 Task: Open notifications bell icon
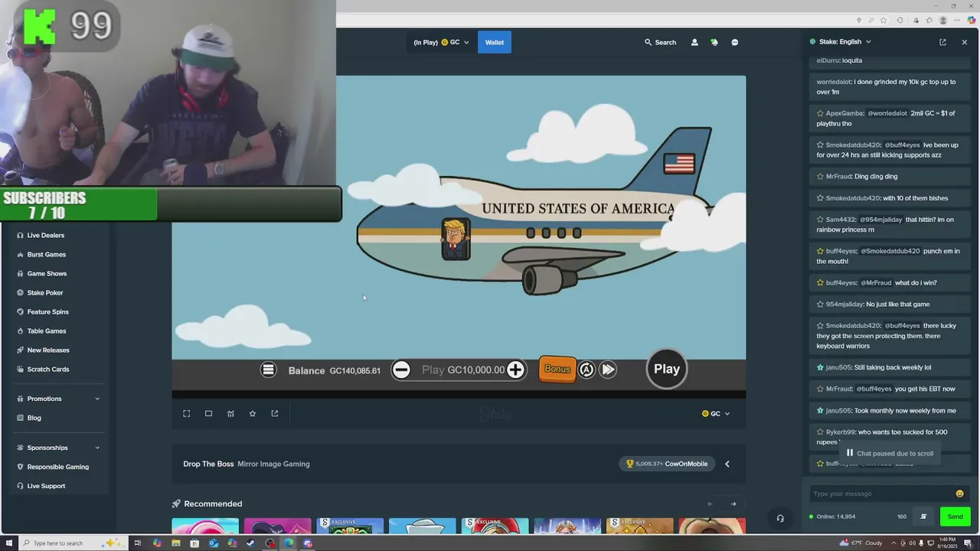pyautogui.click(x=714, y=42)
